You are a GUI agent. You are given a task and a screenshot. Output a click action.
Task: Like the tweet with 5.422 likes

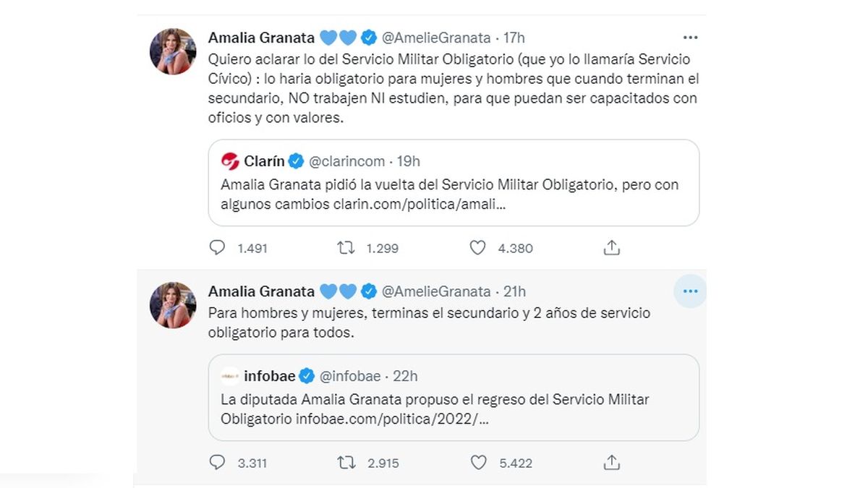(477, 463)
